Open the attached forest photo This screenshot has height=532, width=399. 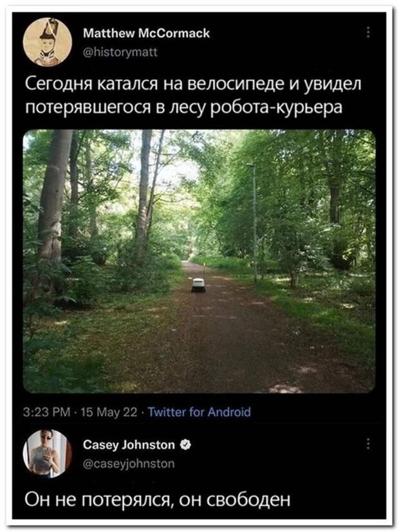coord(199,261)
